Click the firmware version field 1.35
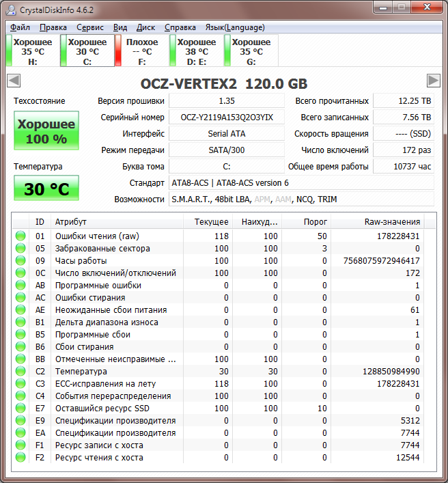This screenshot has height=483, width=448. [227, 101]
